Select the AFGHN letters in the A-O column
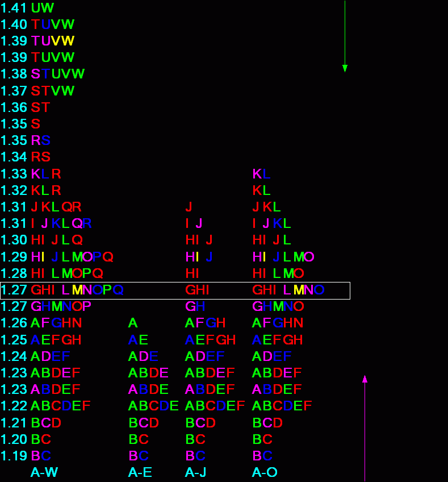Screen dimensions: 448x482 [278, 323]
